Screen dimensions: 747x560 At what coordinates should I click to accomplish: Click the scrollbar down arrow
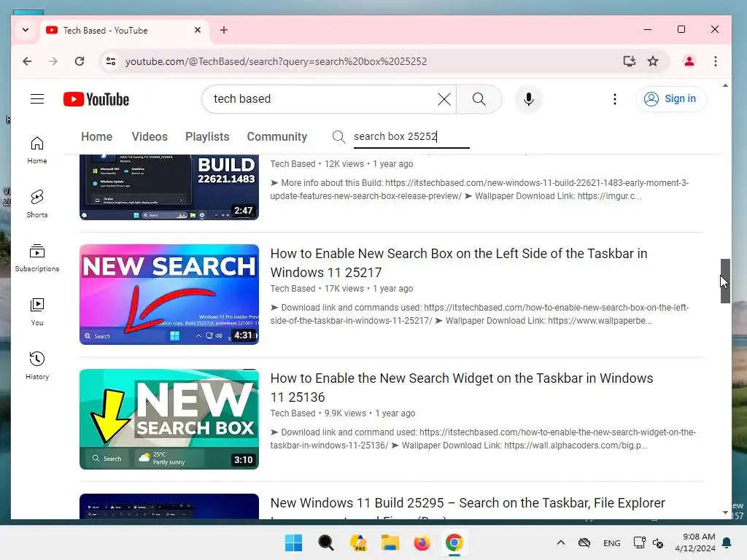pos(725,513)
